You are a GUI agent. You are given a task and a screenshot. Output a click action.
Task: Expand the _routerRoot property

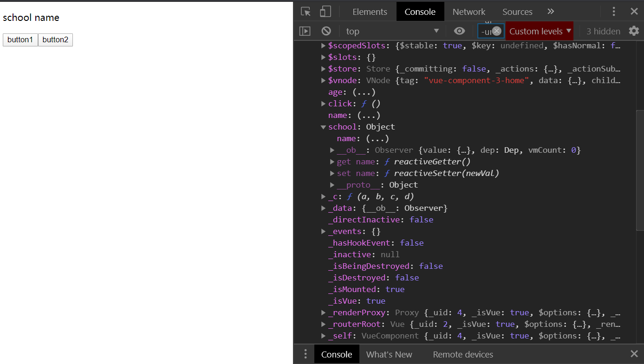pyautogui.click(x=324, y=324)
